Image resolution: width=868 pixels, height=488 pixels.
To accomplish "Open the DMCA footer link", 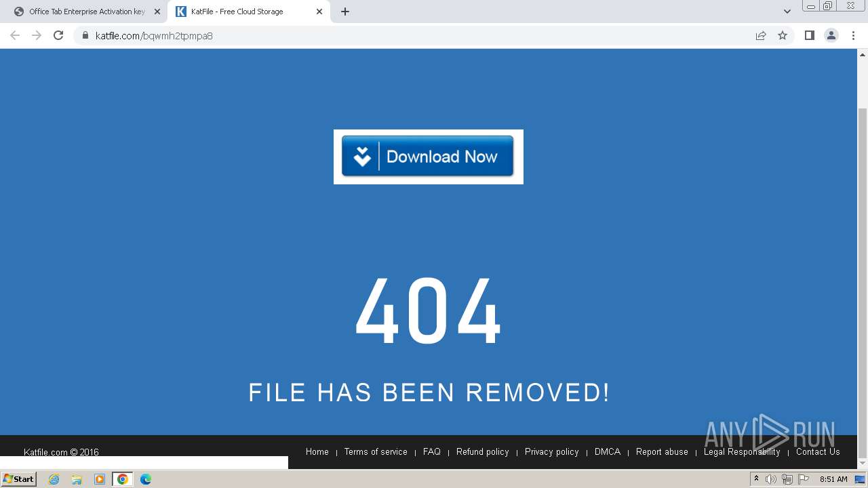I will pyautogui.click(x=608, y=452).
